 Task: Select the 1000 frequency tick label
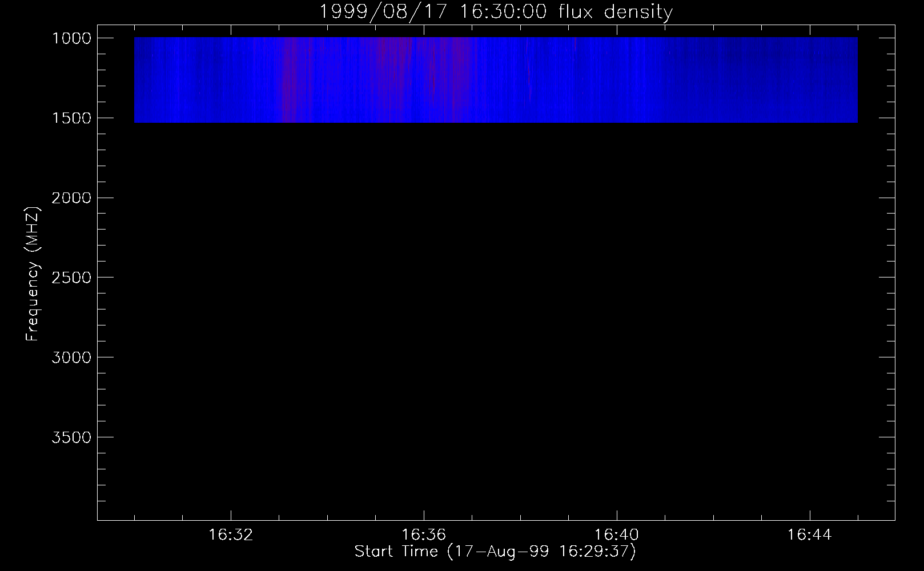71,38
